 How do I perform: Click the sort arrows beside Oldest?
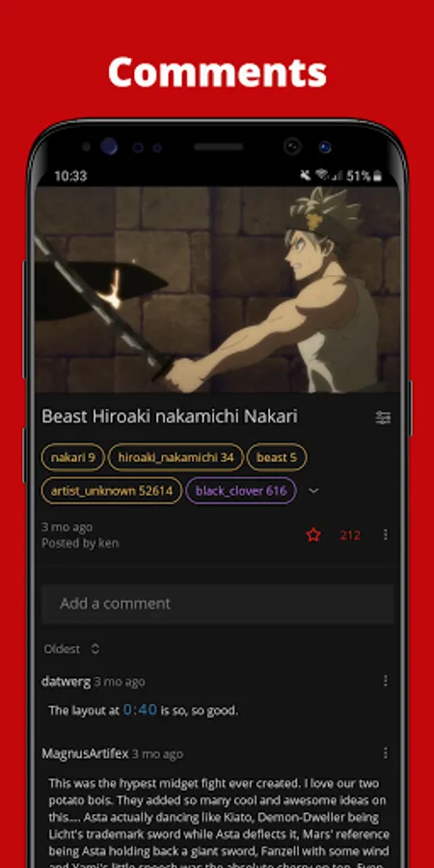(95, 649)
